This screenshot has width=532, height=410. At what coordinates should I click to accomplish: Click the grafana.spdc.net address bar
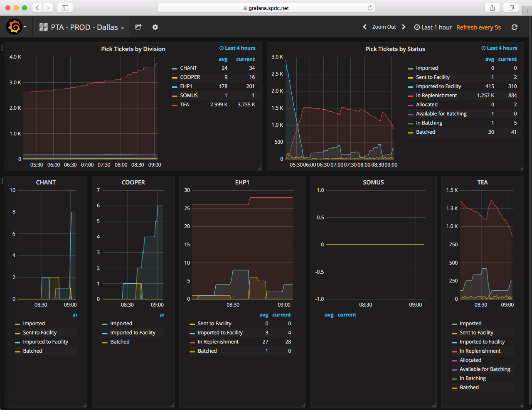(x=266, y=8)
